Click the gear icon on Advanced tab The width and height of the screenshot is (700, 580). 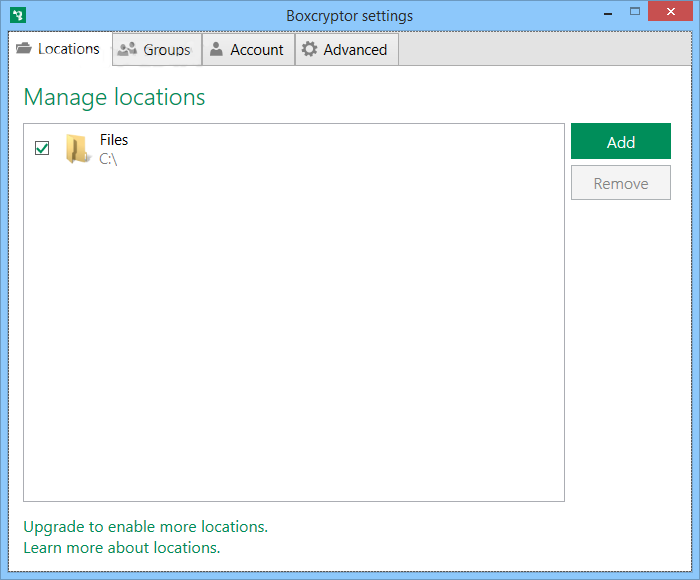click(x=309, y=49)
